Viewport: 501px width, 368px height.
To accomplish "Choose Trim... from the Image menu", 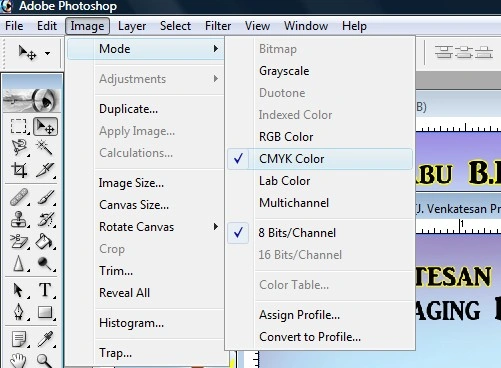I will click(x=146, y=271).
